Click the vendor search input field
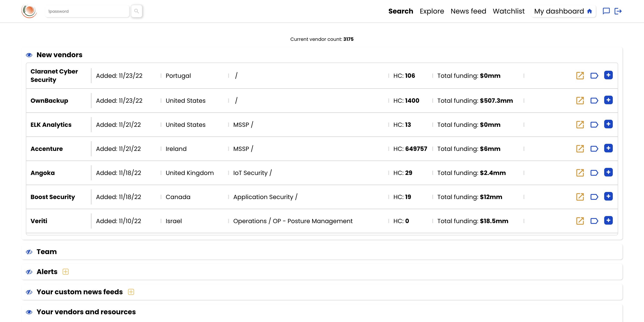 click(x=87, y=11)
